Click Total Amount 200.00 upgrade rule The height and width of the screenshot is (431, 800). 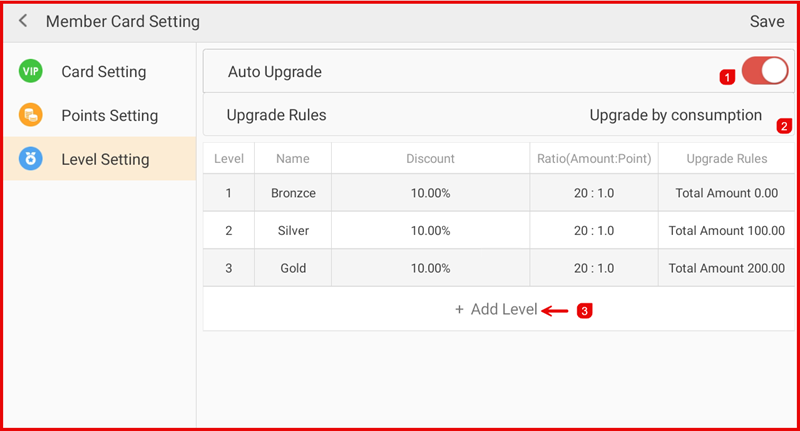click(726, 268)
